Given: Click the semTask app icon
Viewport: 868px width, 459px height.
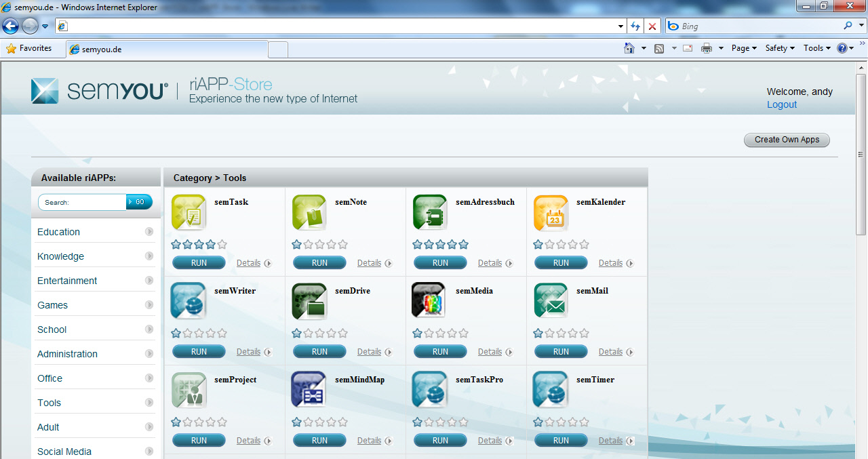Looking at the screenshot, I should pyautogui.click(x=189, y=212).
